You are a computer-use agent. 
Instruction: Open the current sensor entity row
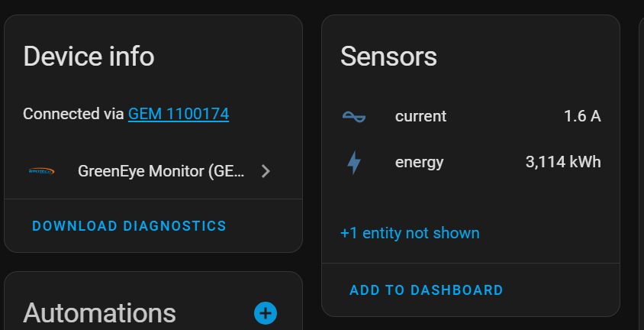click(x=471, y=117)
